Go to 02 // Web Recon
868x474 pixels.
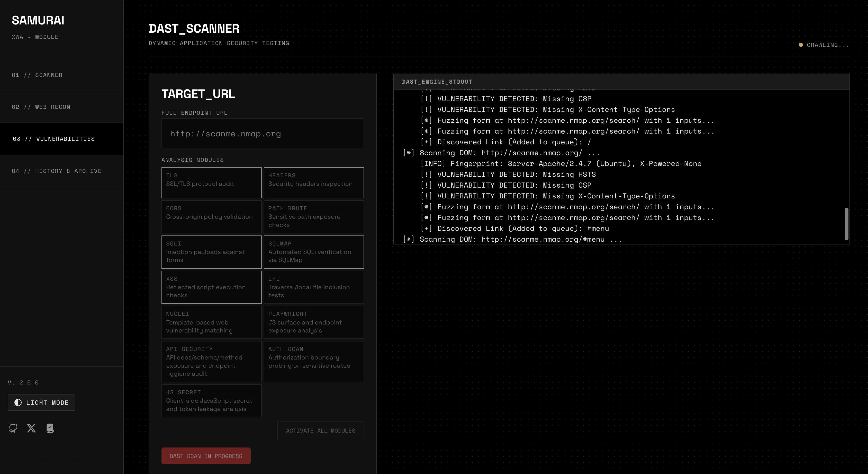click(x=62, y=107)
